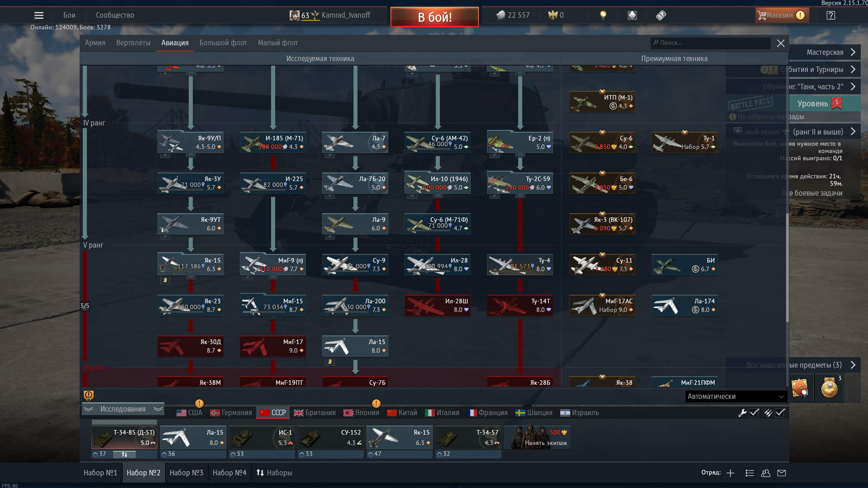Expand the Мастерская menu

pyautogui.click(x=825, y=53)
